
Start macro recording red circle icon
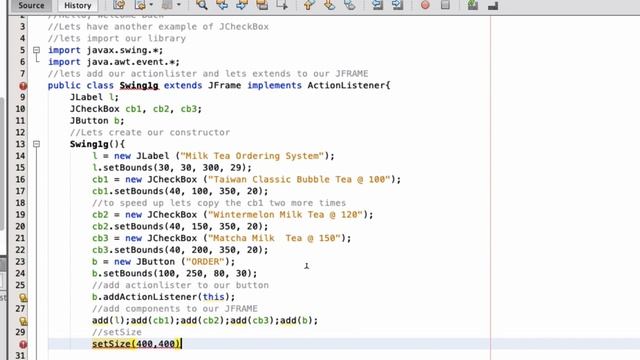pos(425,5)
